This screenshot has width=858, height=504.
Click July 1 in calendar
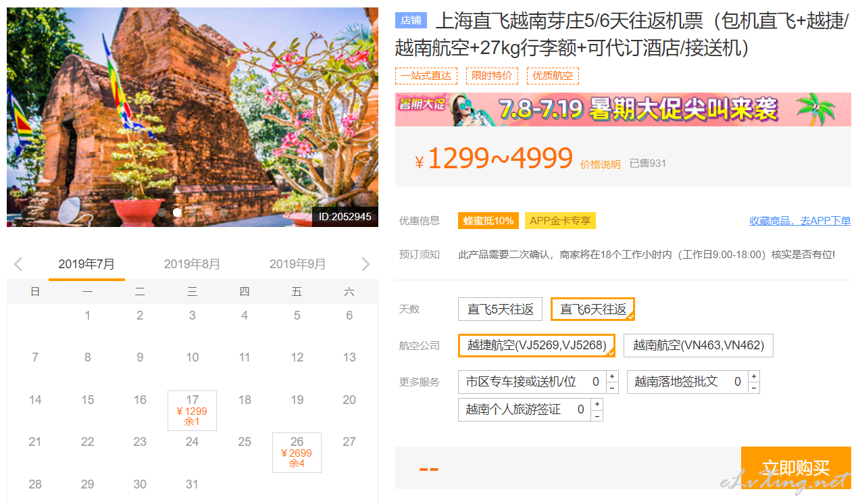click(x=87, y=316)
